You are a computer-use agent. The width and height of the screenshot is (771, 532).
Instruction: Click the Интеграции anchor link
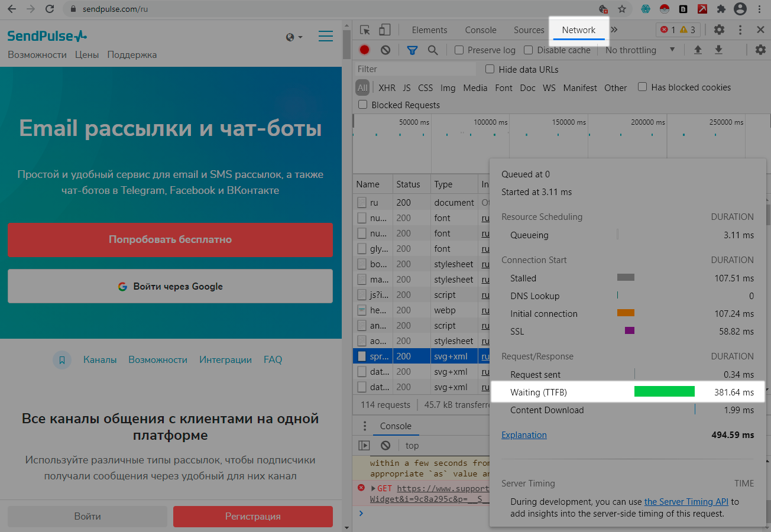pyautogui.click(x=225, y=359)
